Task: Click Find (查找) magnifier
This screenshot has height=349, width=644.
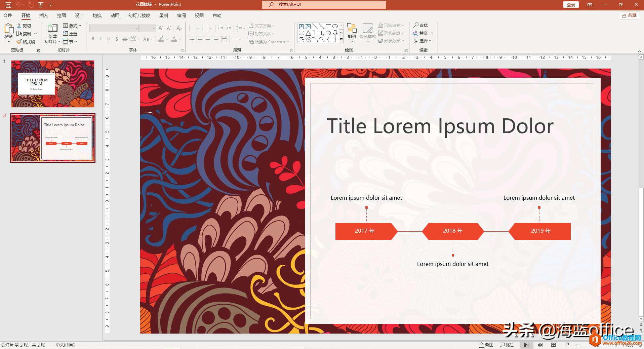Action: point(420,25)
